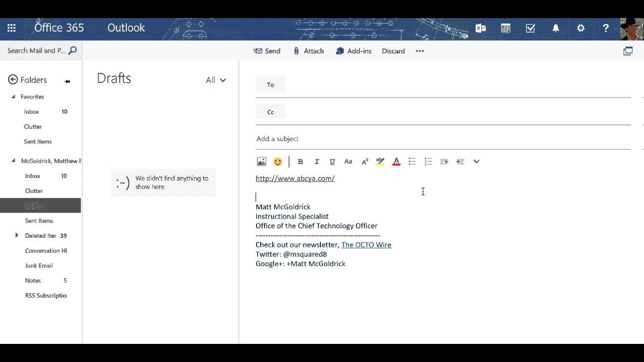
Task: Open the Tasks checkmark icon in header
Action: point(530,29)
